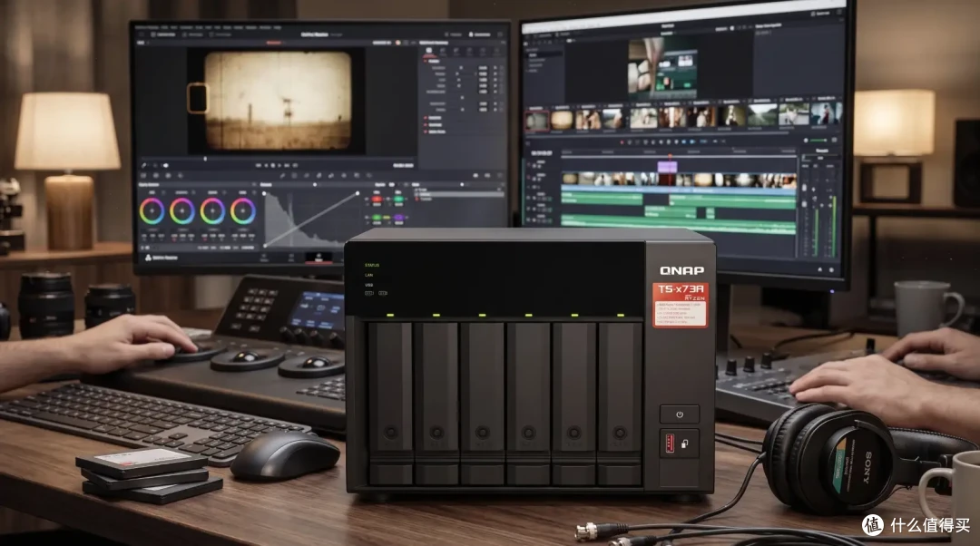The image size is (980, 546).
Task: Adjust the first color wheel on left monitor
Action: (152, 211)
